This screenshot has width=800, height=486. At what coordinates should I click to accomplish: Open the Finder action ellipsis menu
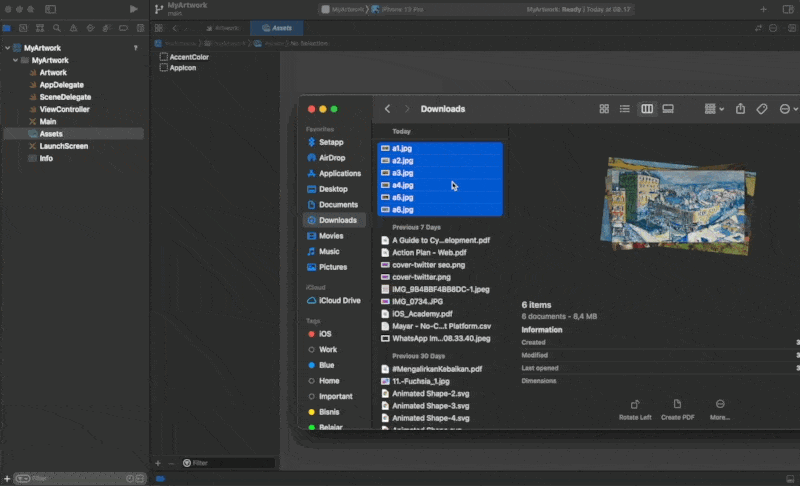(788, 109)
